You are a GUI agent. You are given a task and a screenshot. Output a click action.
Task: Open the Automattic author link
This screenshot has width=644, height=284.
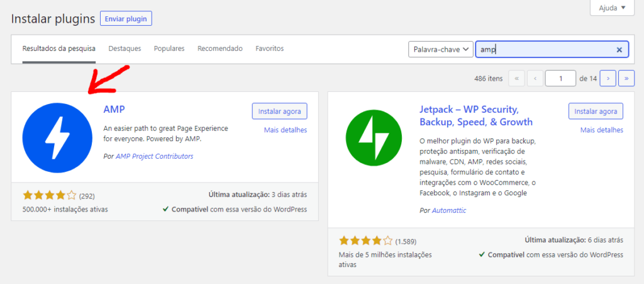pos(449,210)
